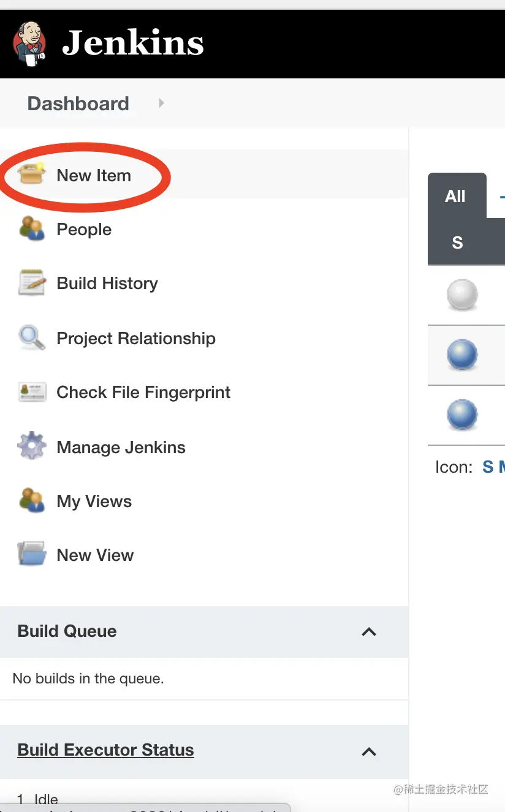The image size is (505, 812).
Task: Click the My Views icon
Action: click(x=32, y=500)
